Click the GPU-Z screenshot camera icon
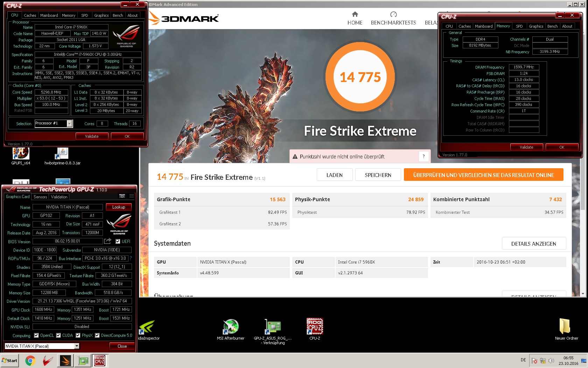The height and width of the screenshot is (368, 588). click(122, 196)
